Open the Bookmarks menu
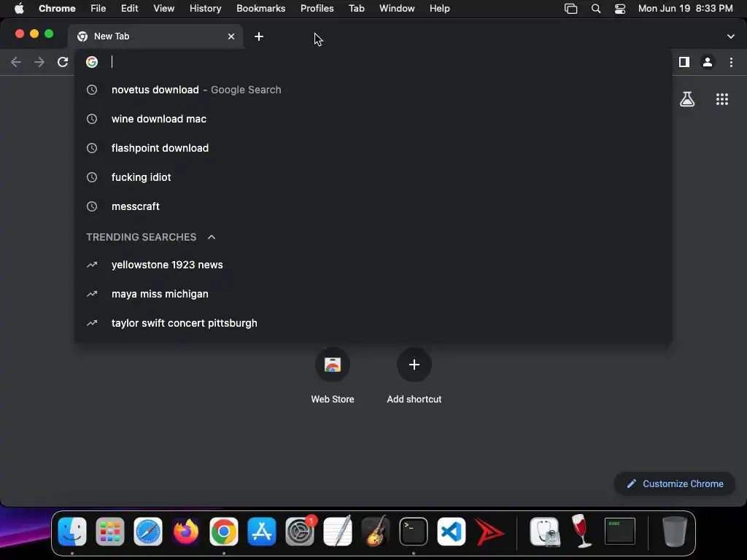The image size is (747, 560). 260,9
